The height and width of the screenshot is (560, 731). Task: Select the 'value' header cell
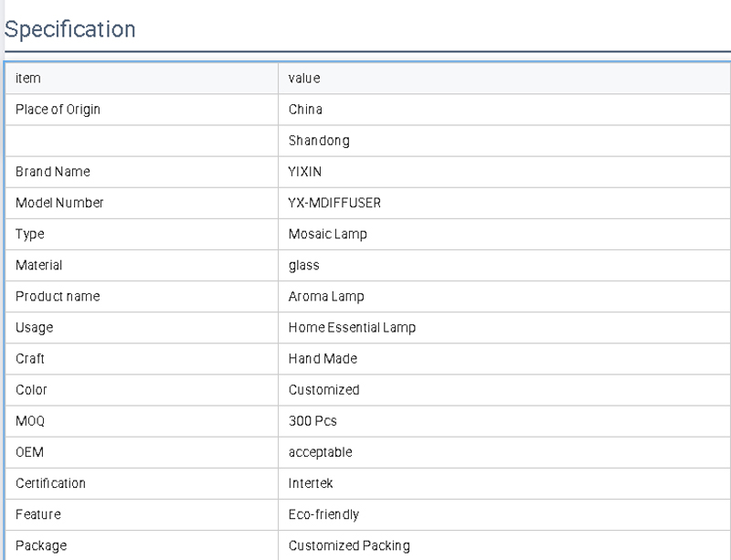(x=304, y=79)
